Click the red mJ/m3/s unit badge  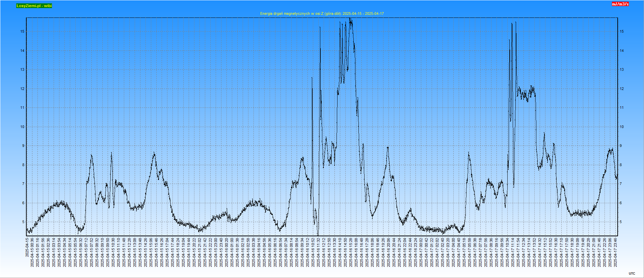click(620, 4)
